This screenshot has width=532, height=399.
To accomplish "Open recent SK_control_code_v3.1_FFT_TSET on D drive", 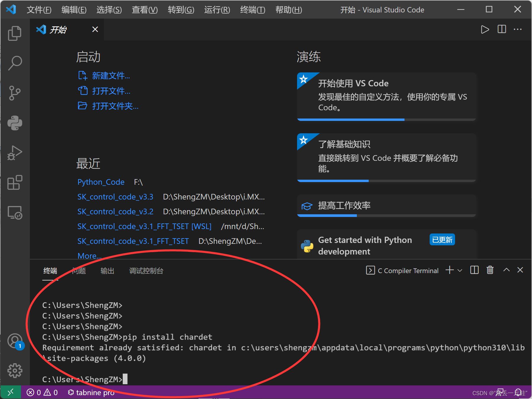I will coord(133,241).
